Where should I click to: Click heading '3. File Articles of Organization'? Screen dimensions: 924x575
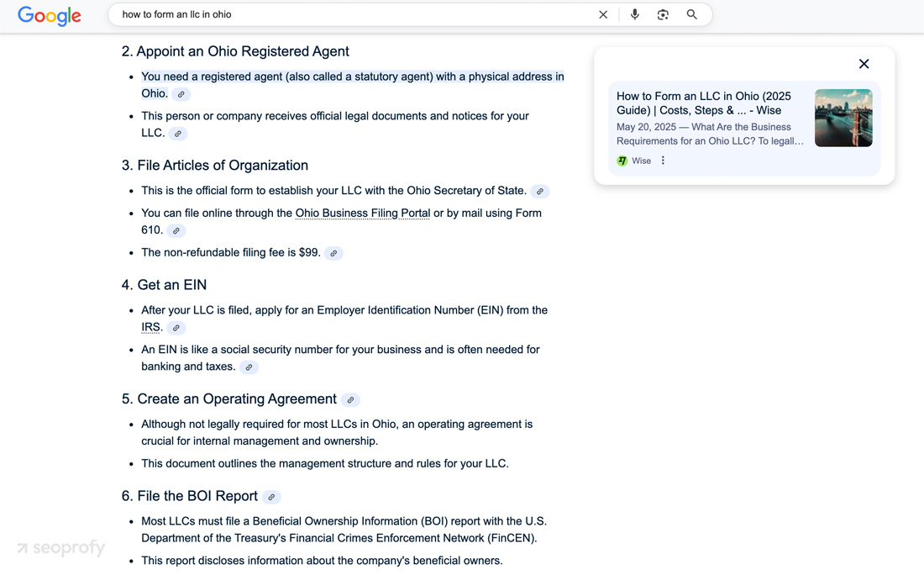(214, 165)
